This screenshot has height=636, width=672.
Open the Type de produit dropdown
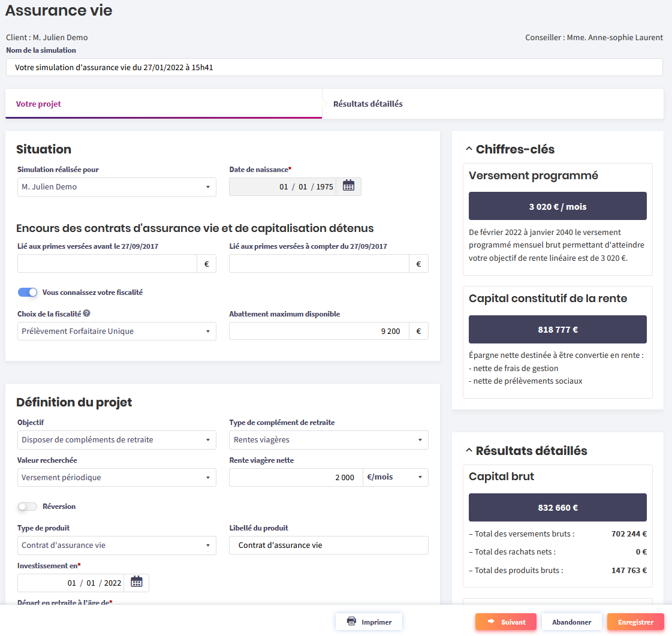(116, 545)
